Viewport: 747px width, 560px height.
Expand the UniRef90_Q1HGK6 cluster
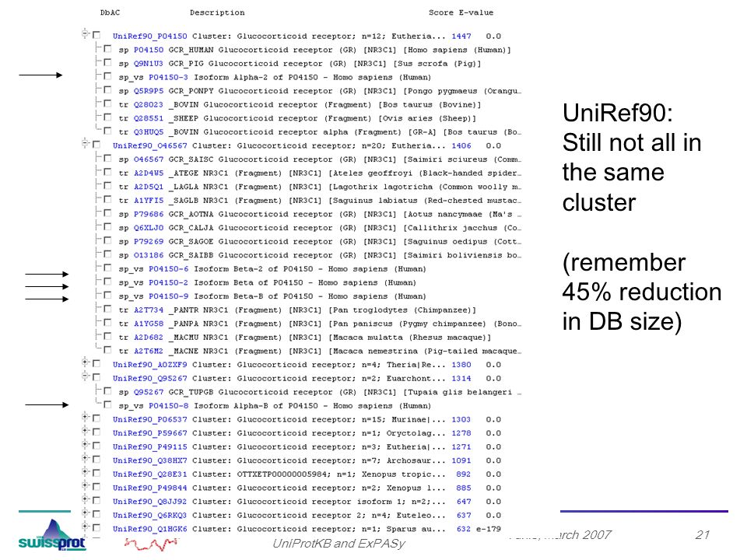pos(86,527)
